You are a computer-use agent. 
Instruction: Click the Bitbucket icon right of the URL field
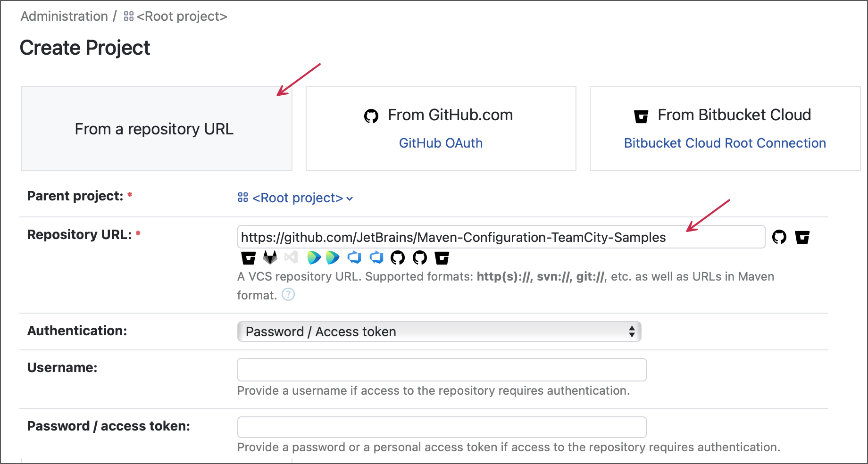click(x=802, y=237)
